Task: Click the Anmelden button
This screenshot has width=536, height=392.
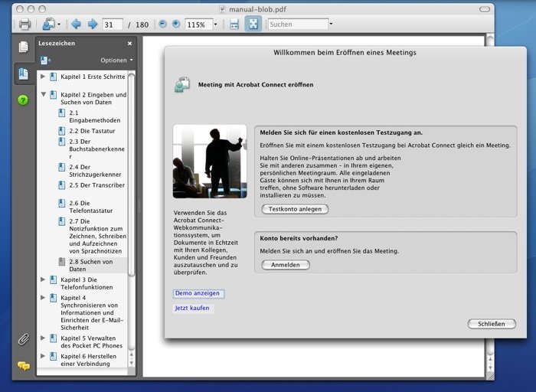Action: pos(286,265)
